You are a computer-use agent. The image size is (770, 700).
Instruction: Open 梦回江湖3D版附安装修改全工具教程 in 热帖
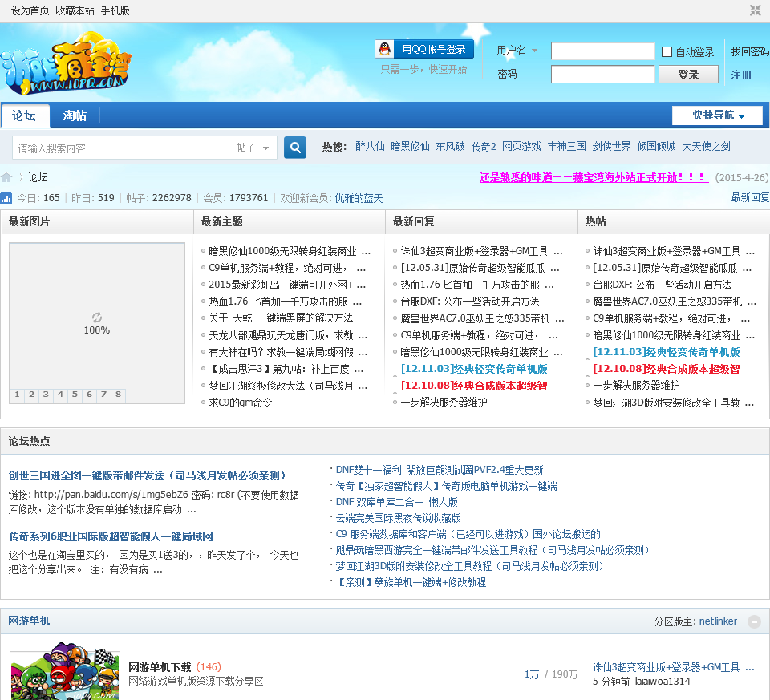(674, 403)
